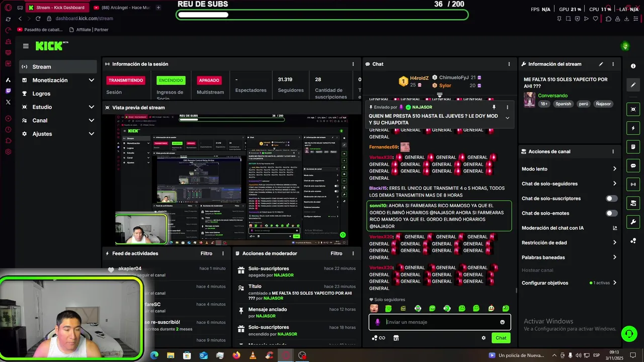Viewport: 644px width, 362px height.
Task: Toggle Chat de solo-suscriptores switch
Action: [611, 199]
